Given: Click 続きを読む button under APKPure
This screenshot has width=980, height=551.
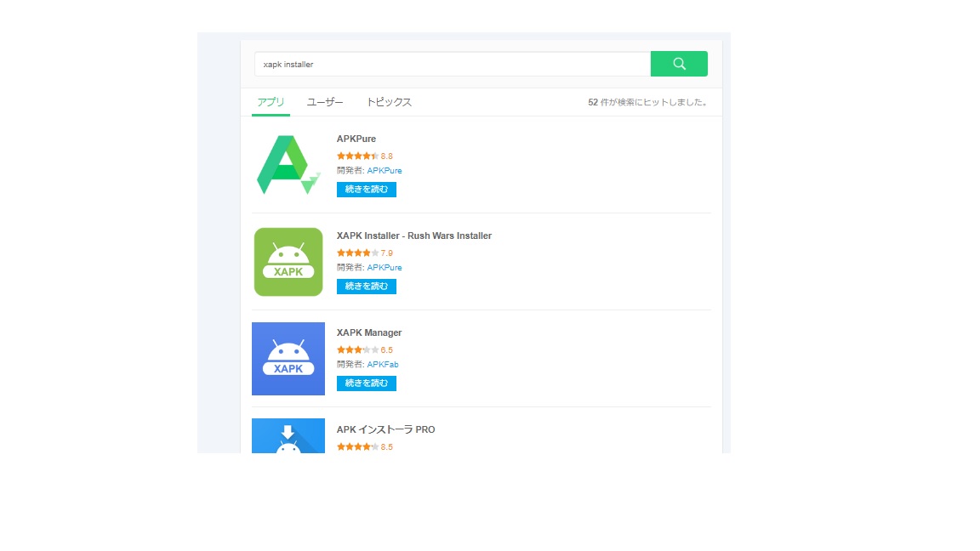Looking at the screenshot, I should click(367, 190).
